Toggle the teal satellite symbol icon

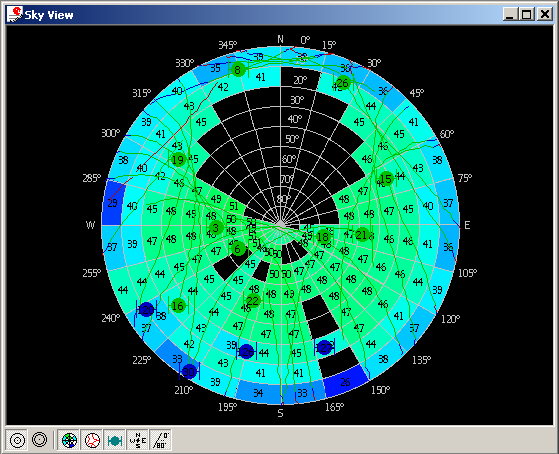[115, 440]
